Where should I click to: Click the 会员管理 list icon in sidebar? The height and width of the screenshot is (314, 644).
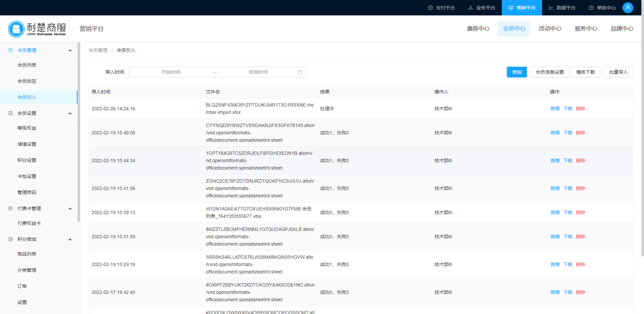pos(10,50)
